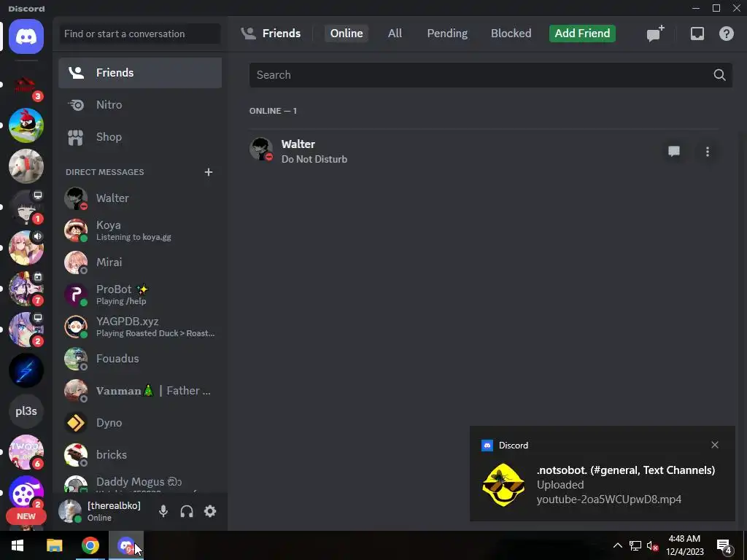The height and width of the screenshot is (560, 747).
Task: Click the NEW unread mentions pill
Action: coord(26,516)
